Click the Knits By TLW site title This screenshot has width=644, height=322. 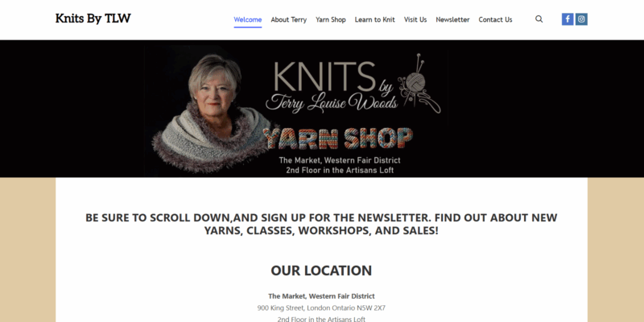(x=93, y=19)
